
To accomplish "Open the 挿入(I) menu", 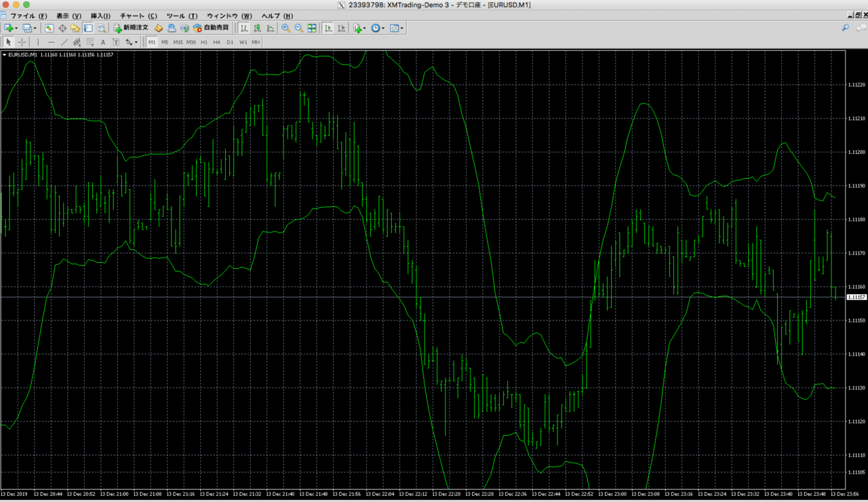I will (100, 16).
